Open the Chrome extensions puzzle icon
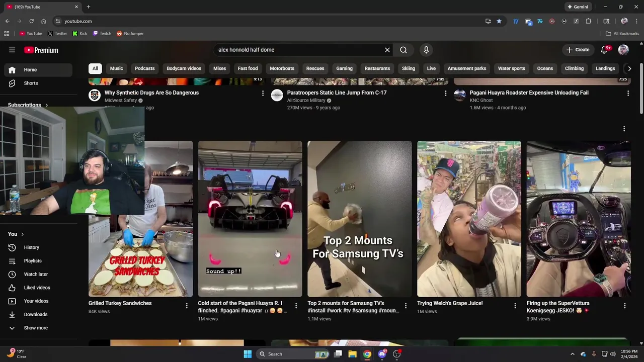644x362 pixels. (x=588, y=21)
